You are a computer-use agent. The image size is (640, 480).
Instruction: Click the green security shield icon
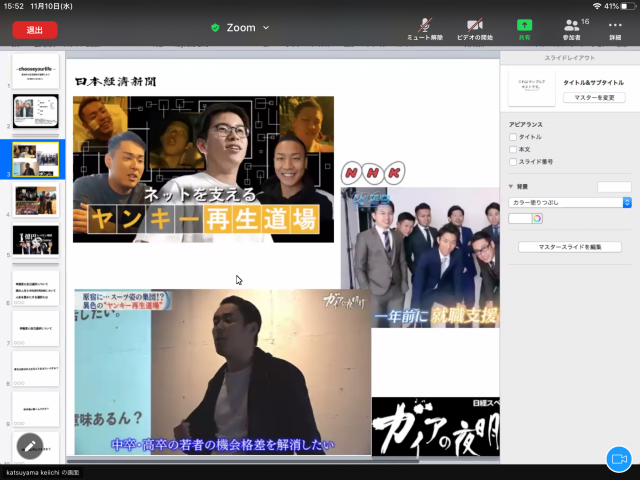point(215,28)
